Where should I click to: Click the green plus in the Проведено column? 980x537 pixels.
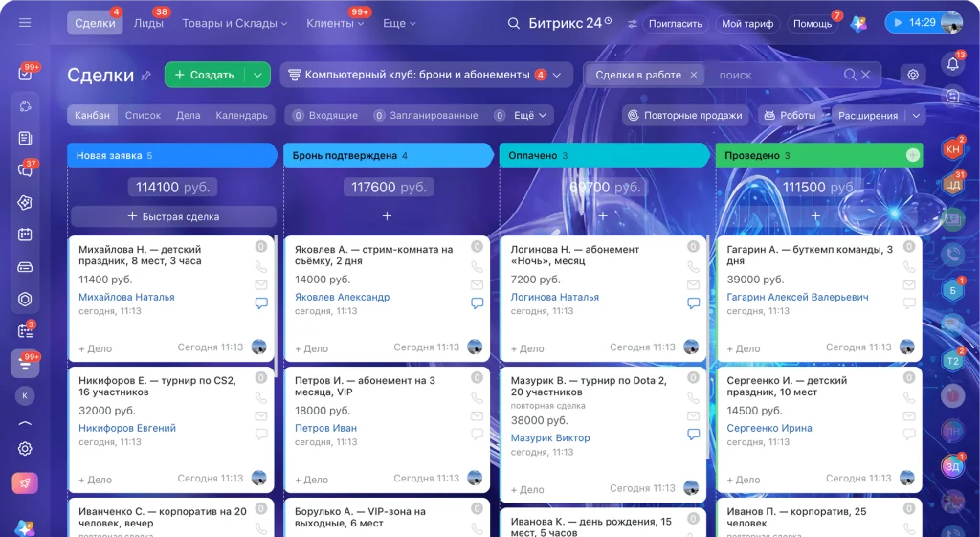[912, 155]
